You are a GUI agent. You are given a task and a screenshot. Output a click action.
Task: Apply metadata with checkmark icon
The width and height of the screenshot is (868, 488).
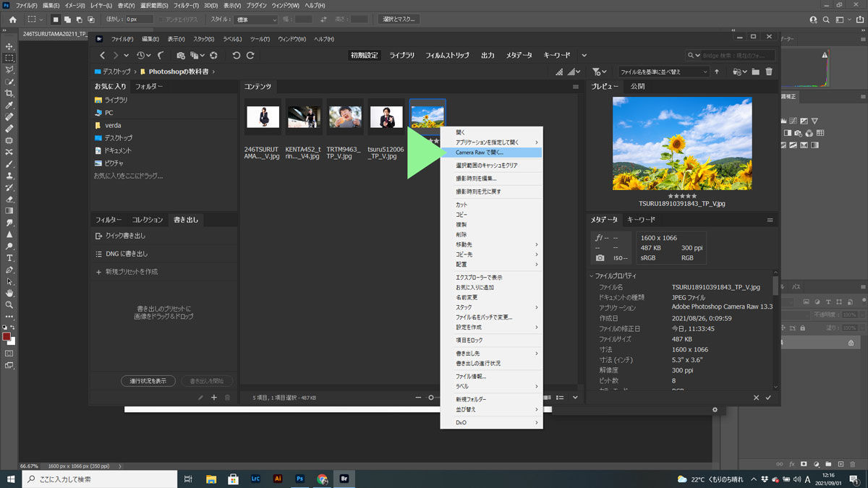pos(768,398)
